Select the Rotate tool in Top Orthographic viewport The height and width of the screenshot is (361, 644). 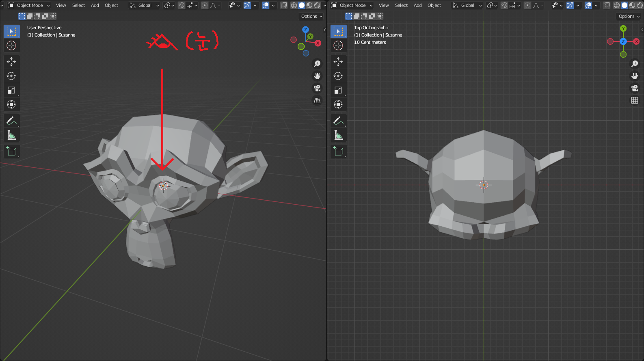click(338, 76)
